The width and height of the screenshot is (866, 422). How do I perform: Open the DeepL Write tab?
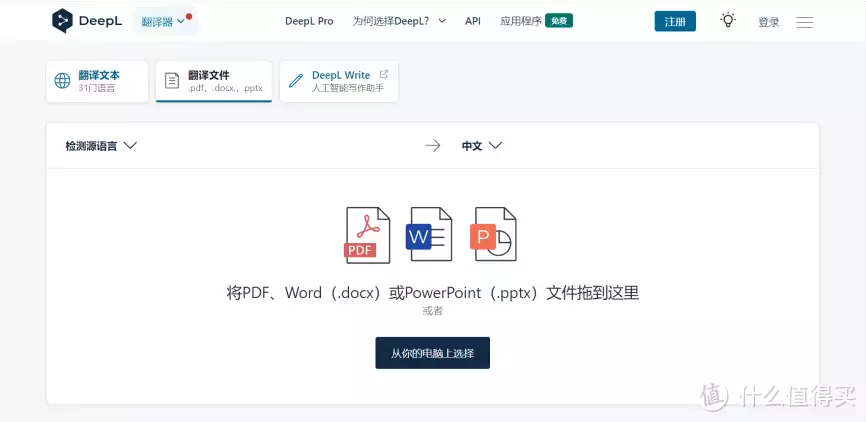point(339,81)
